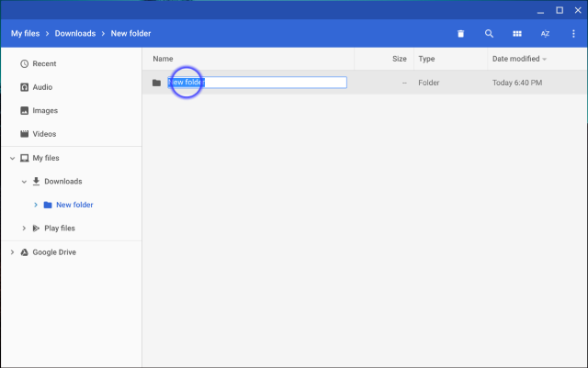Image resolution: width=588 pixels, height=368 pixels.
Task: Go to Downloads in breadcrumb
Action: pos(75,33)
